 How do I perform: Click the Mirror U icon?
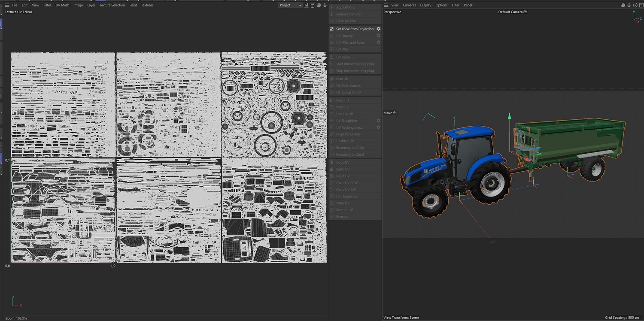coord(332,100)
